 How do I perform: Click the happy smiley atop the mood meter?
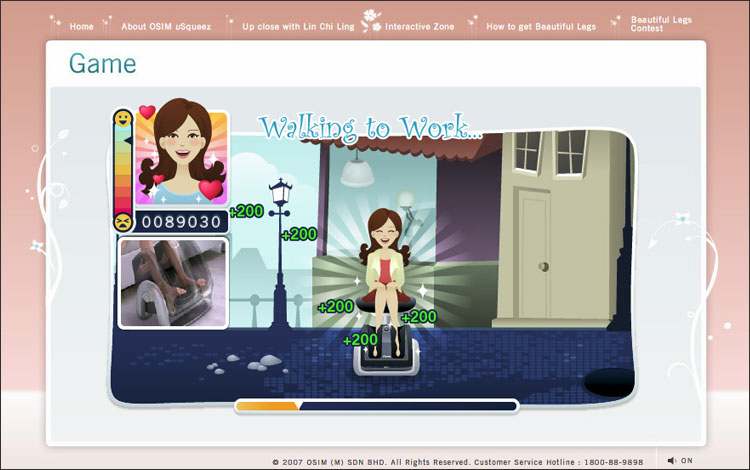(x=122, y=120)
